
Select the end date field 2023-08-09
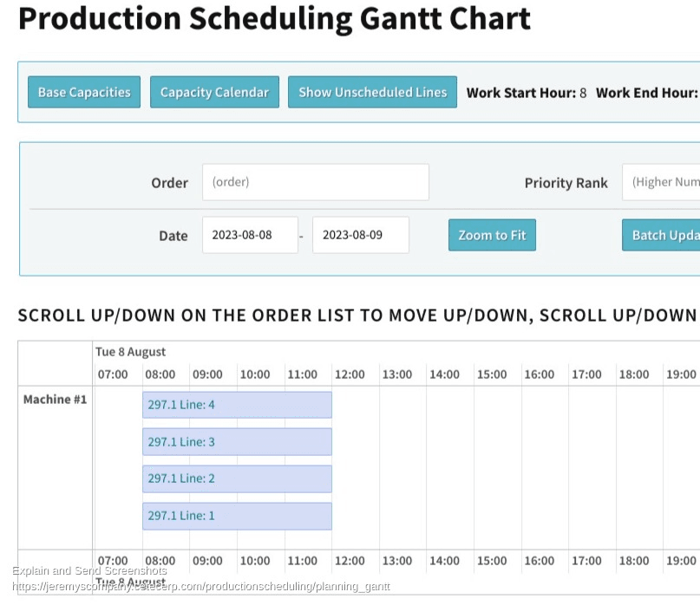click(x=360, y=235)
